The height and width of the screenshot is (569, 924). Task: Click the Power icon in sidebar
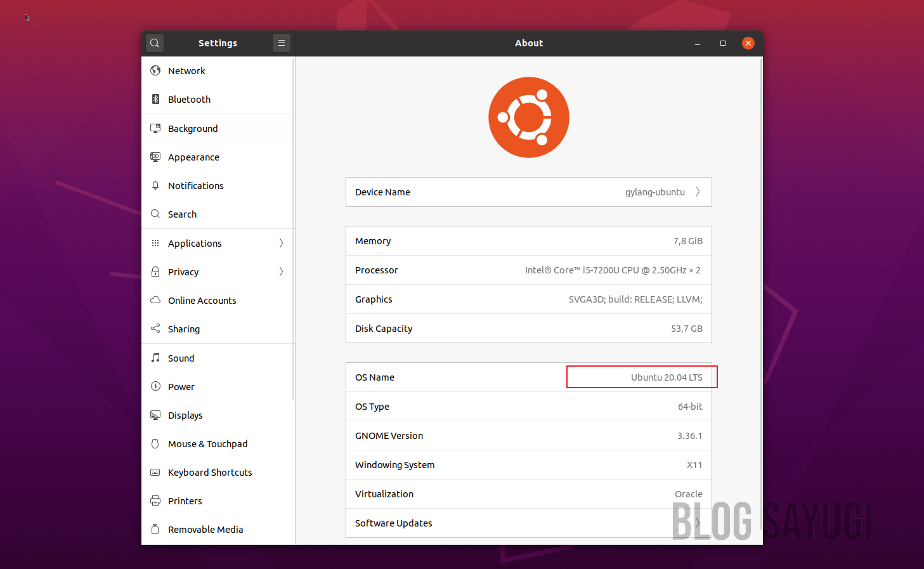click(155, 386)
